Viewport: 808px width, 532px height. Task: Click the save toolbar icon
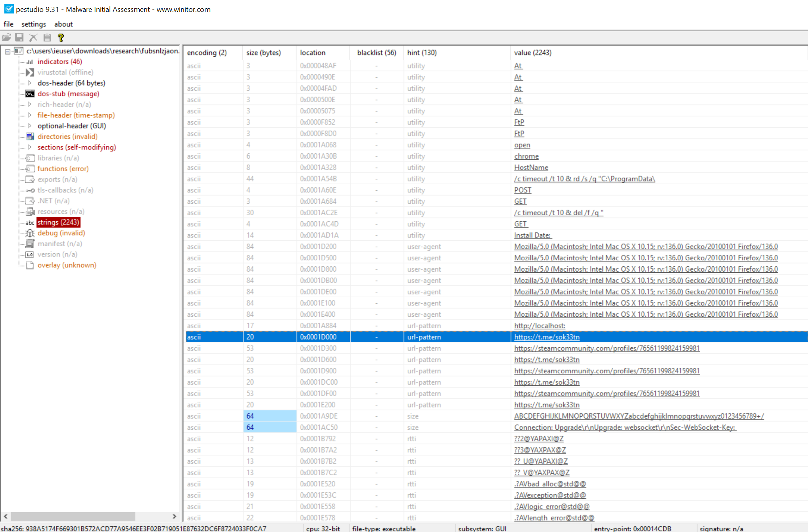click(x=19, y=38)
